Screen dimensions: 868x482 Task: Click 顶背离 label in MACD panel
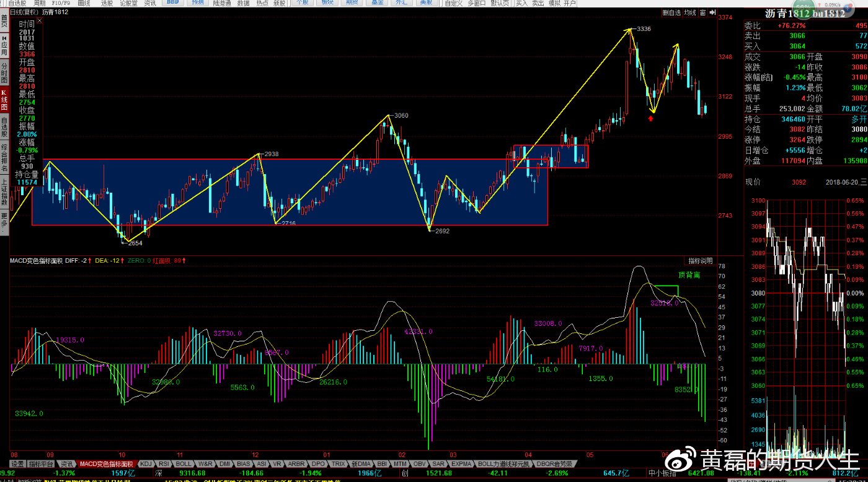(689, 275)
